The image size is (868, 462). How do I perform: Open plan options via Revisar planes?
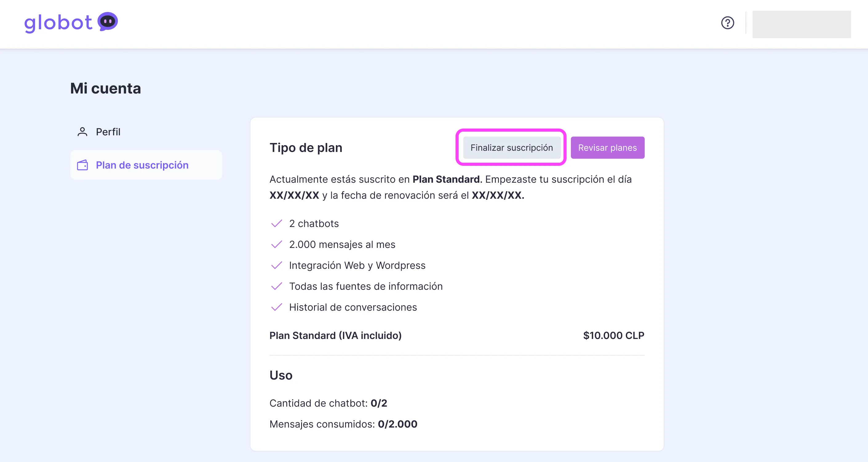(x=607, y=148)
